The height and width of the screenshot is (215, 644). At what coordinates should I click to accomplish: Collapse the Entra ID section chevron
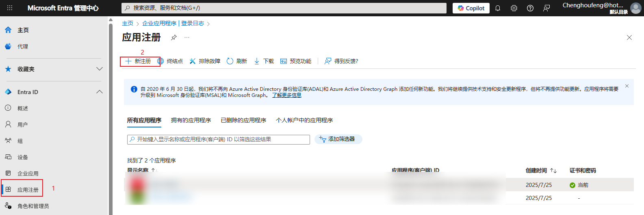click(100, 92)
